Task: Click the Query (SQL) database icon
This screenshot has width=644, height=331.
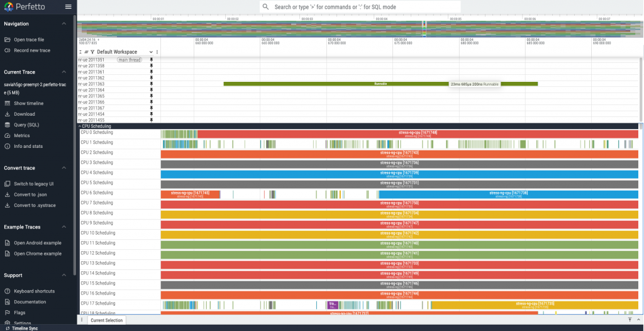Action: [x=7, y=125]
